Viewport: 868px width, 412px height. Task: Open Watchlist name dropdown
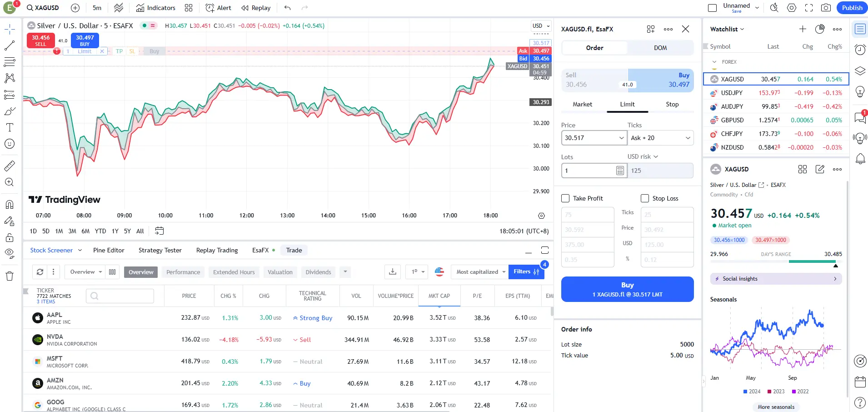[x=727, y=29]
